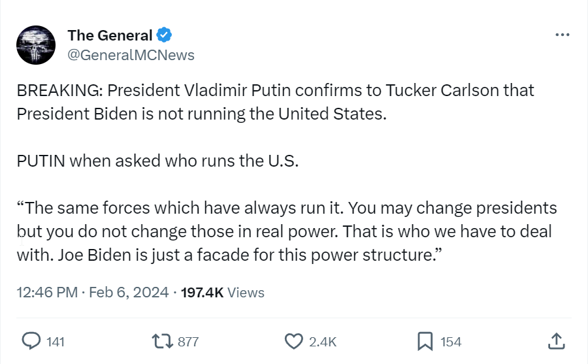The image size is (588, 364).
Task: Click the "PUTIN when asked" line
Action: click(x=157, y=161)
